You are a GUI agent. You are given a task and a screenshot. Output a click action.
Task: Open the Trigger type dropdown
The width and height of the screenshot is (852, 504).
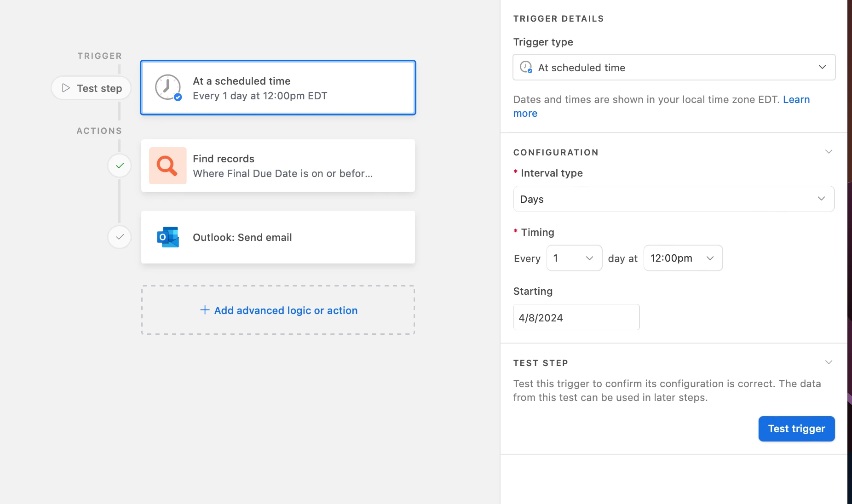pyautogui.click(x=674, y=67)
